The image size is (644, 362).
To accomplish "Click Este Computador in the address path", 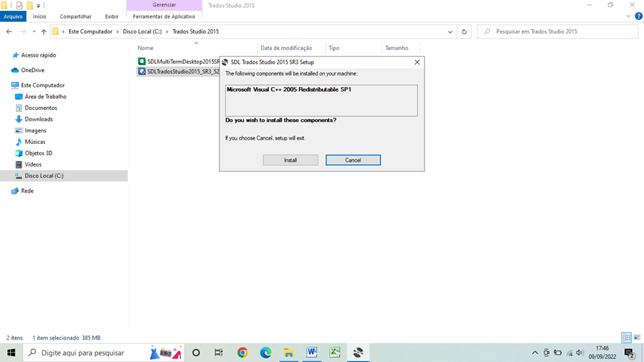I will coord(90,31).
